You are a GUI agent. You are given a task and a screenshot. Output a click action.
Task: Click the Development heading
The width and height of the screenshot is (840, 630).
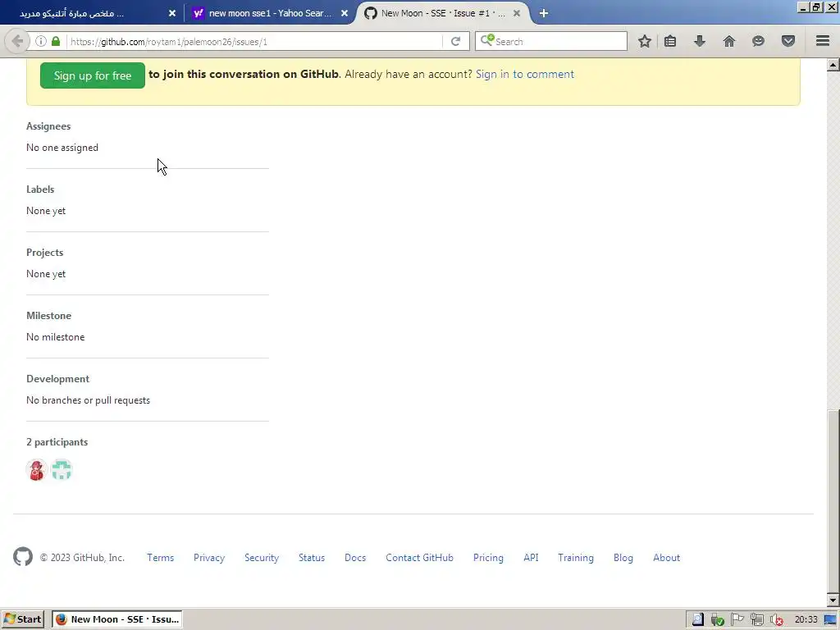click(58, 379)
